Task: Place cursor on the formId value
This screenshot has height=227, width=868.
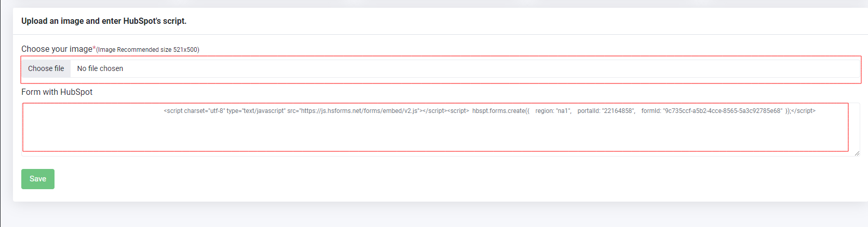Action: (723, 111)
